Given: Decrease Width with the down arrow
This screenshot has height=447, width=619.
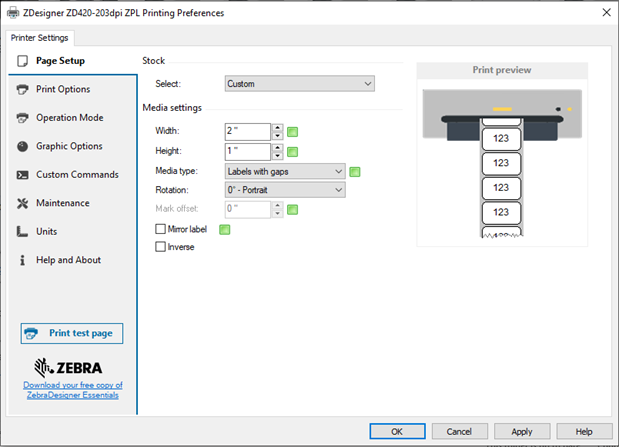Looking at the screenshot, I should point(278,136).
